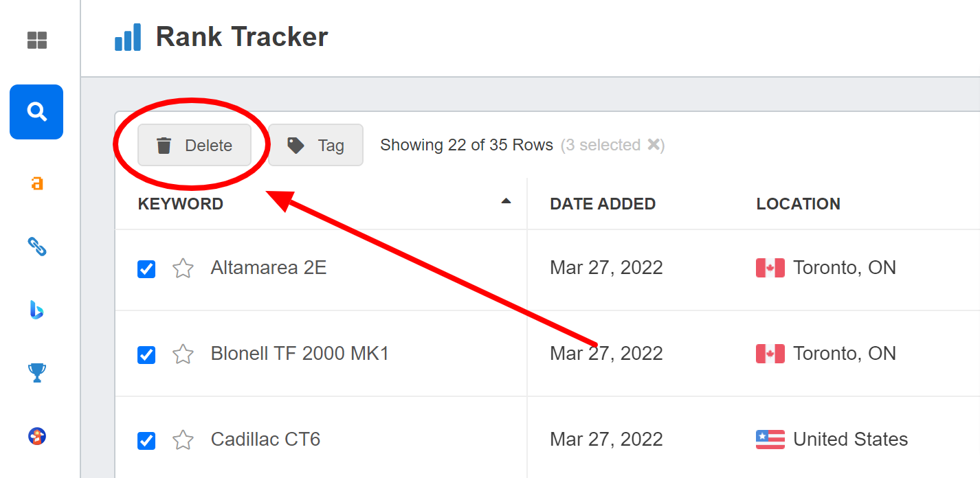Click the Rank Tracker bar chart logo
Image resolution: width=980 pixels, height=478 pixels.
pyautogui.click(x=128, y=36)
